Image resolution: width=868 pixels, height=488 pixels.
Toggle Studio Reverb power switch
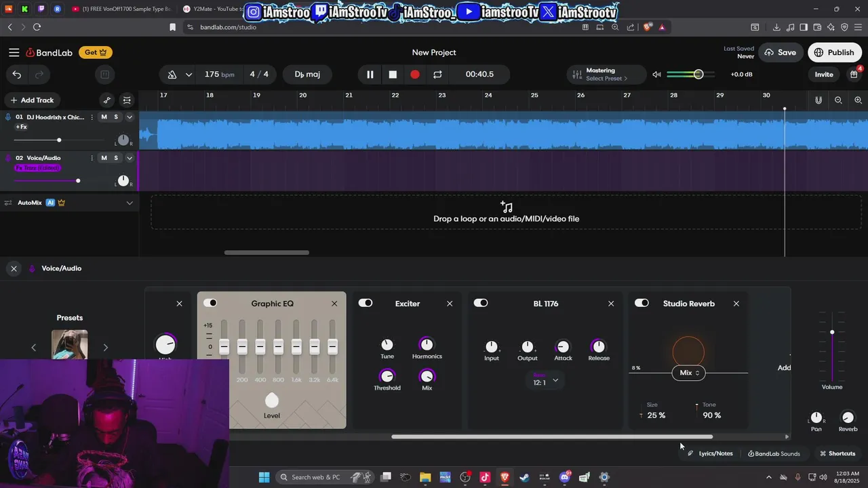click(642, 303)
